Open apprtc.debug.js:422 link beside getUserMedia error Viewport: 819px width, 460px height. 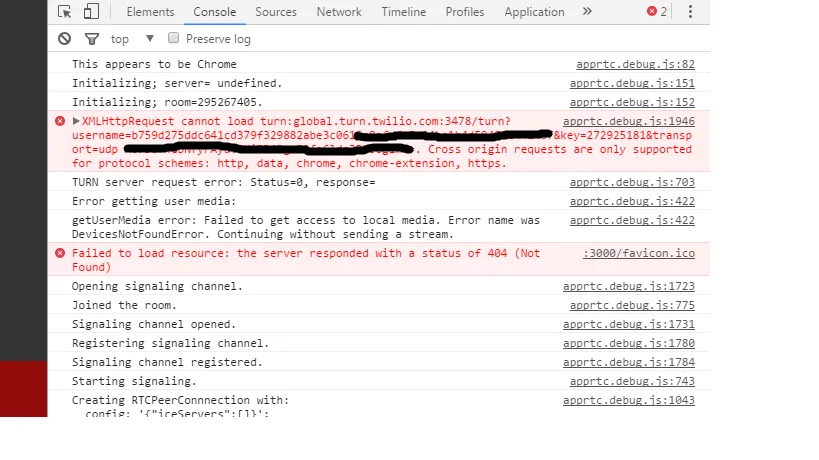coord(632,220)
